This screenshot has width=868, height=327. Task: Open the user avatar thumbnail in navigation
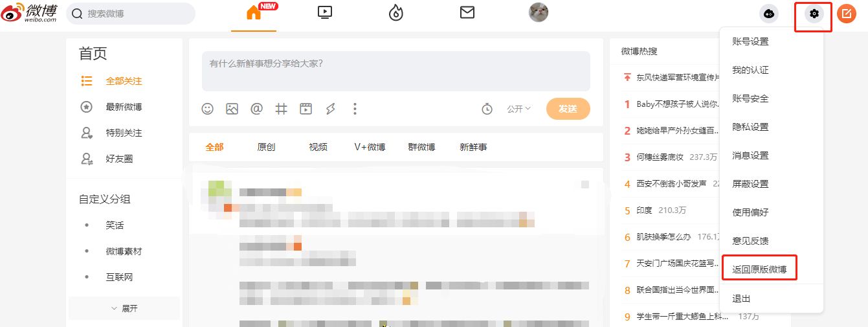tap(539, 12)
